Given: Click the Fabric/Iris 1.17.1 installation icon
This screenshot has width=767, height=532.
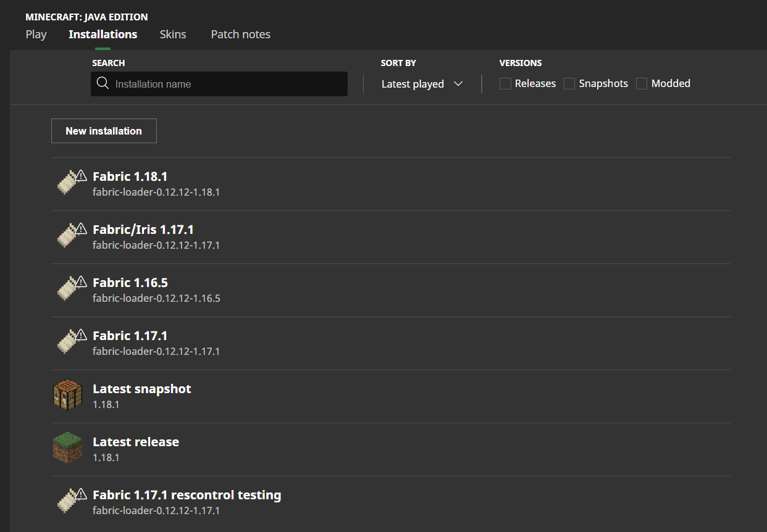Looking at the screenshot, I should tap(67, 237).
